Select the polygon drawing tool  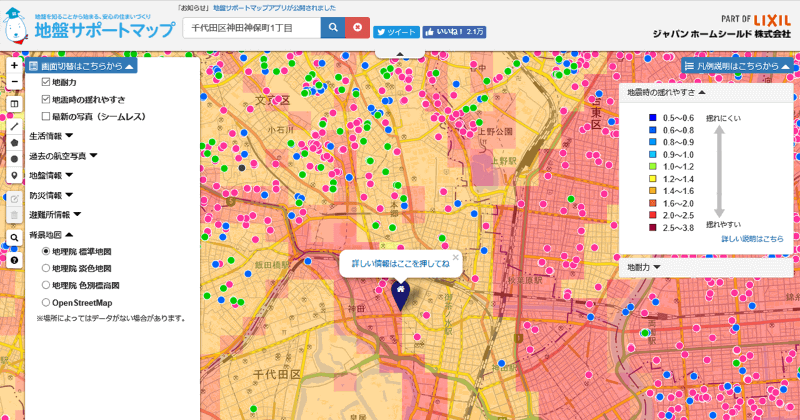[14, 142]
